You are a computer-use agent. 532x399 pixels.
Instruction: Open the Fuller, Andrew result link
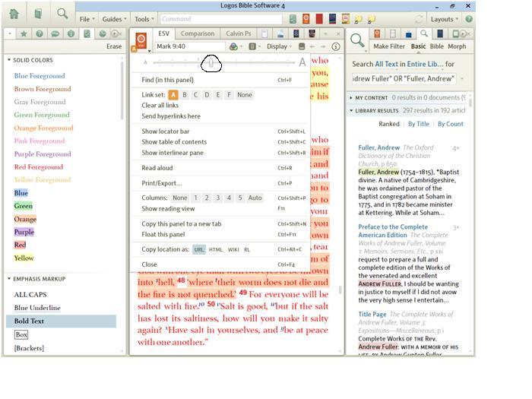tap(378, 147)
